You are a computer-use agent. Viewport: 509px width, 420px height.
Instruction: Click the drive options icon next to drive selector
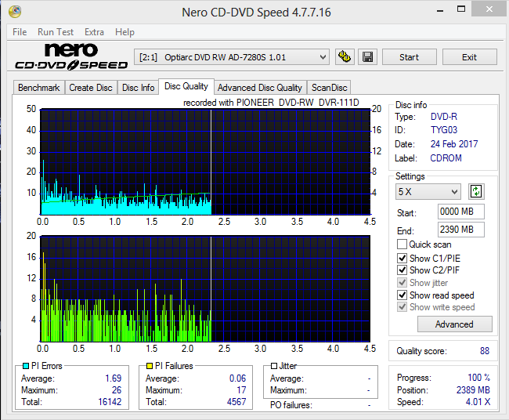tap(345, 57)
